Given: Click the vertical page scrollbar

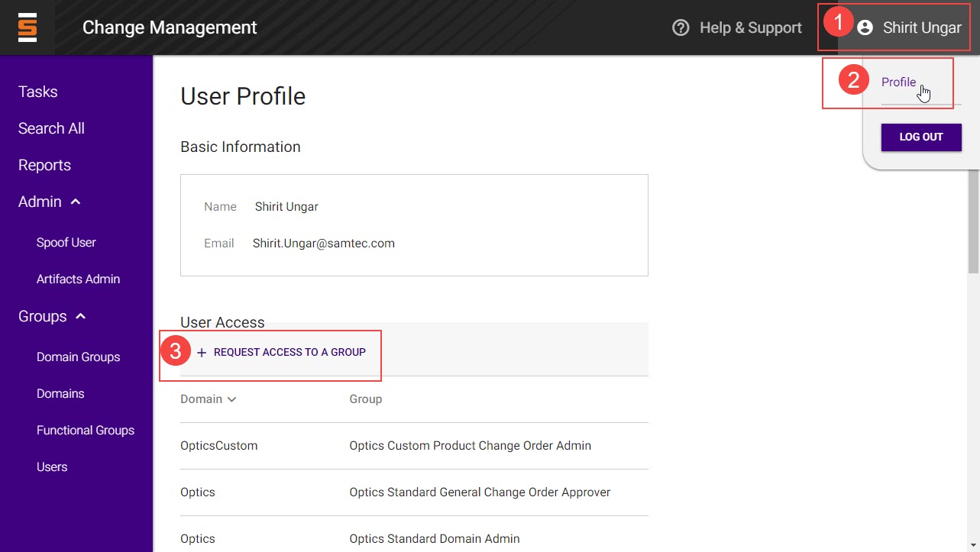Looking at the screenshot, I should click(973, 221).
